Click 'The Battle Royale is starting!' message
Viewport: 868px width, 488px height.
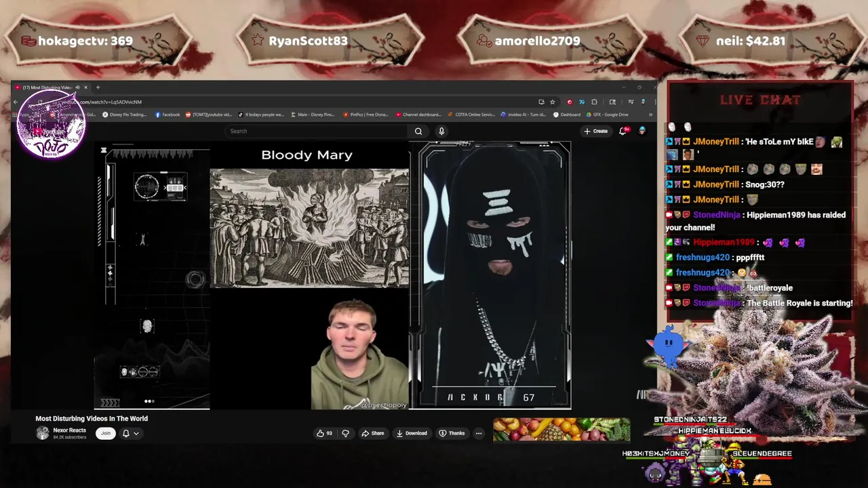(x=800, y=303)
